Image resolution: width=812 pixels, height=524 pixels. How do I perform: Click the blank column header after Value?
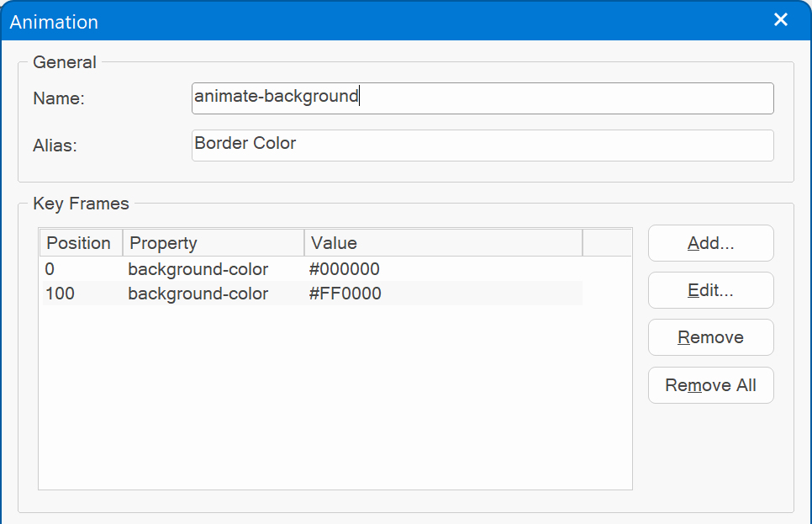click(x=606, y=243)
